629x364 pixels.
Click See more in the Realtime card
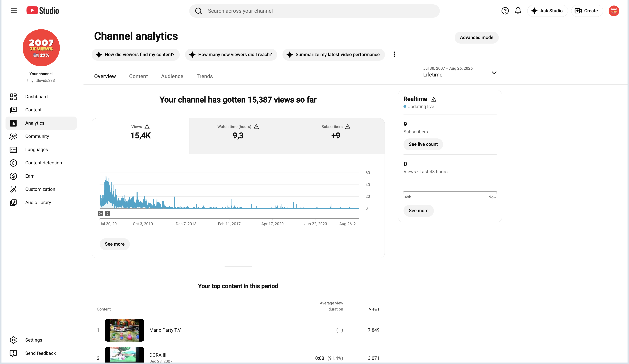tap(419, 210)
